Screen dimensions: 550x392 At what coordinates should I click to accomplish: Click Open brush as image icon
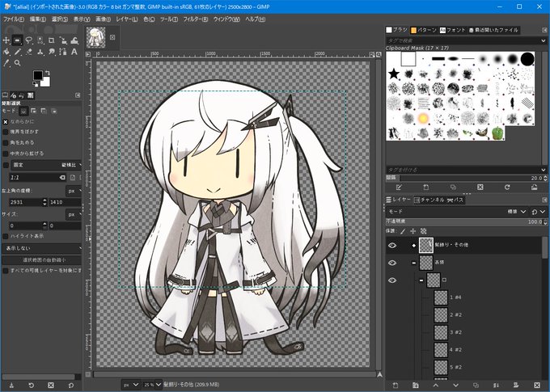[x=534, y=188]
